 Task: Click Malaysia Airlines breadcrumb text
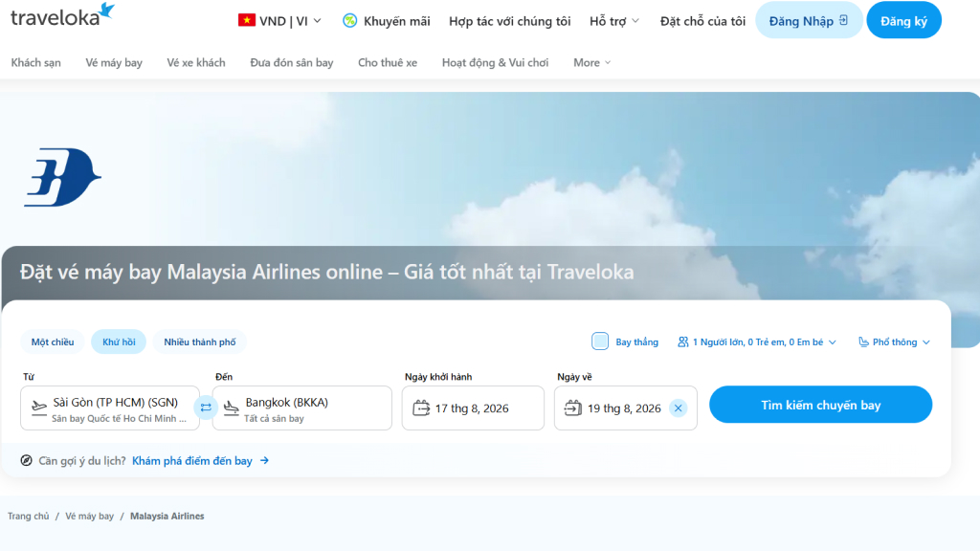coord(167,516)
